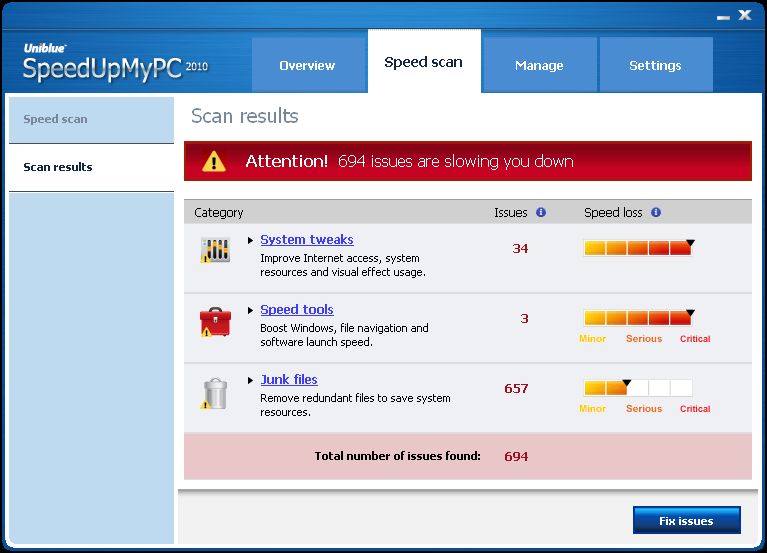
Task: Click the red Speed tools toolbox icon
Action: point(215,322)
